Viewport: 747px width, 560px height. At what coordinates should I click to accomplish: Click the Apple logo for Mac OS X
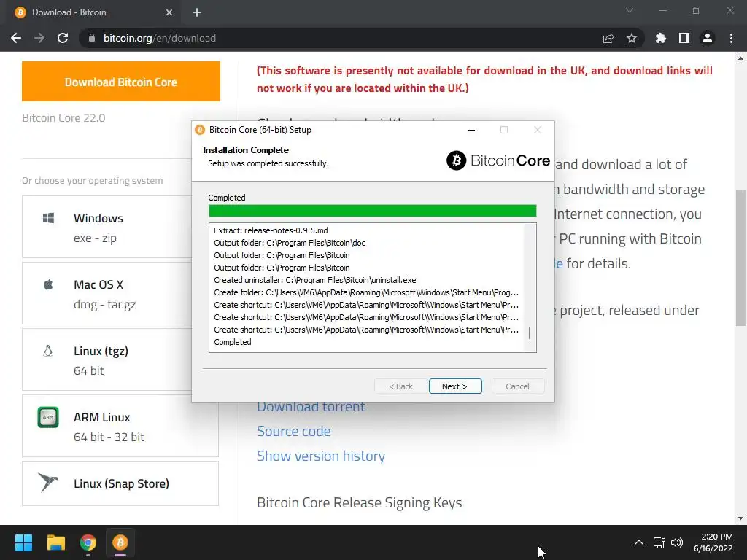point(48,285)
